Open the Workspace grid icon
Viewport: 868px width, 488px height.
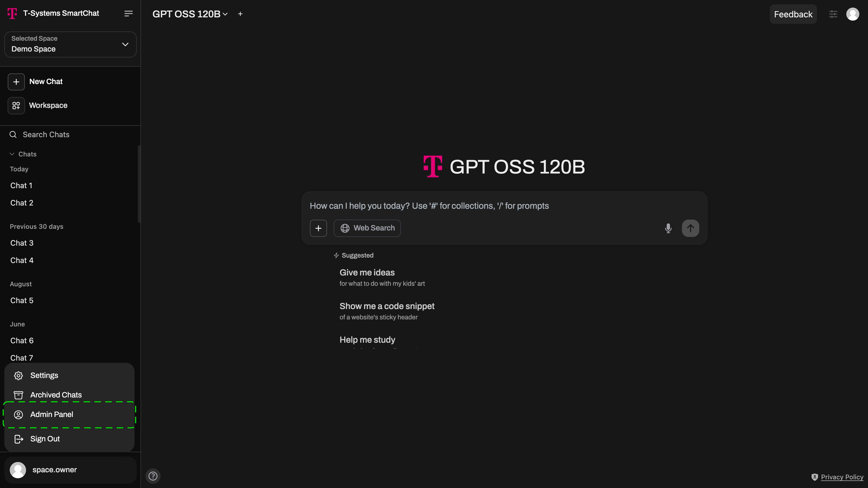pyautogui.click(x=16, y=106)
